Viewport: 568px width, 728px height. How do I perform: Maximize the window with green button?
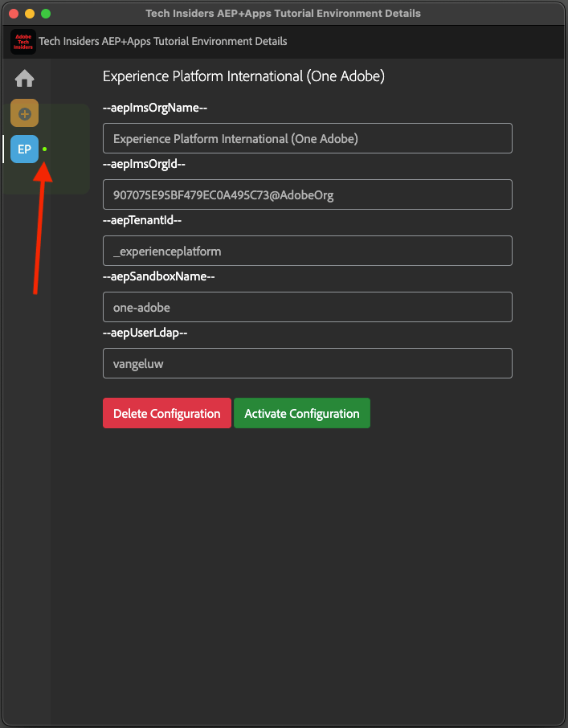tap(46, 14)
